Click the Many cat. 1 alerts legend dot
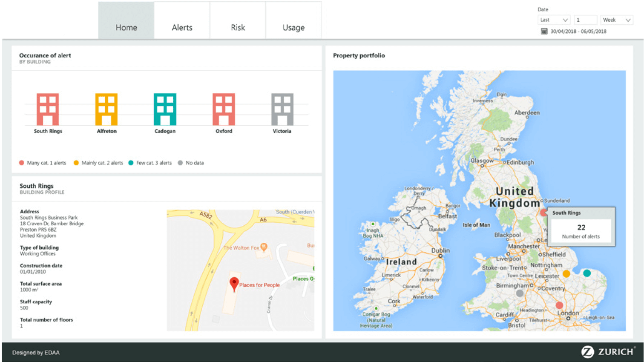The image size is (644, 362). click(x=22, y=163)
